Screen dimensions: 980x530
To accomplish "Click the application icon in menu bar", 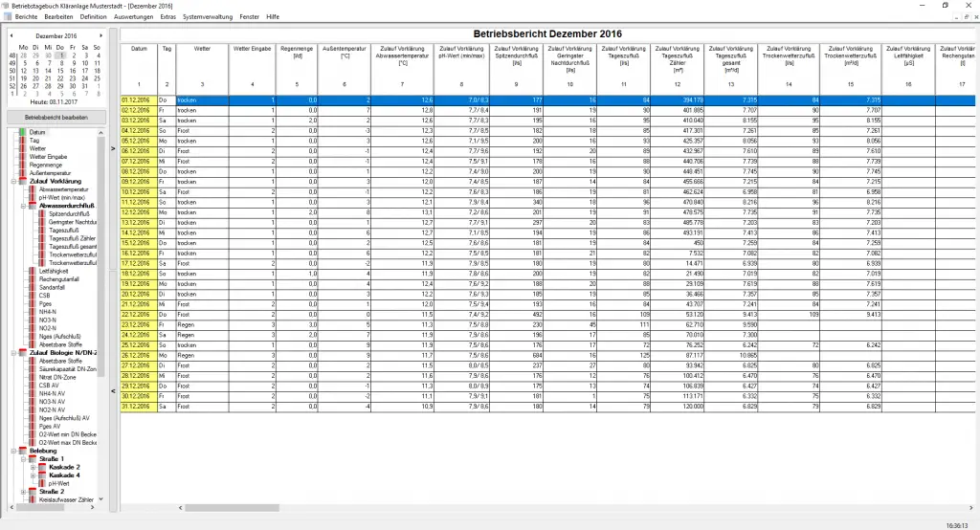I will 7,17.
